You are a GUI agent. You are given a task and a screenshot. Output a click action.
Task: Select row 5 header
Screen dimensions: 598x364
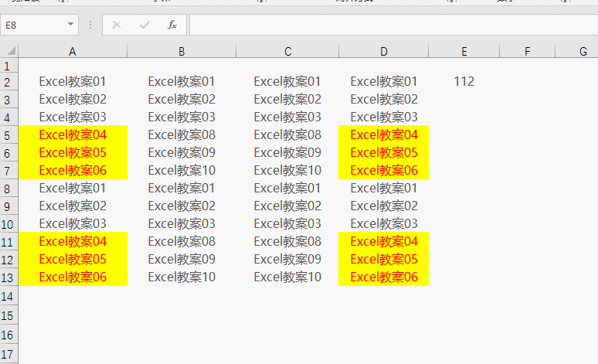click(x=9, y=135)
